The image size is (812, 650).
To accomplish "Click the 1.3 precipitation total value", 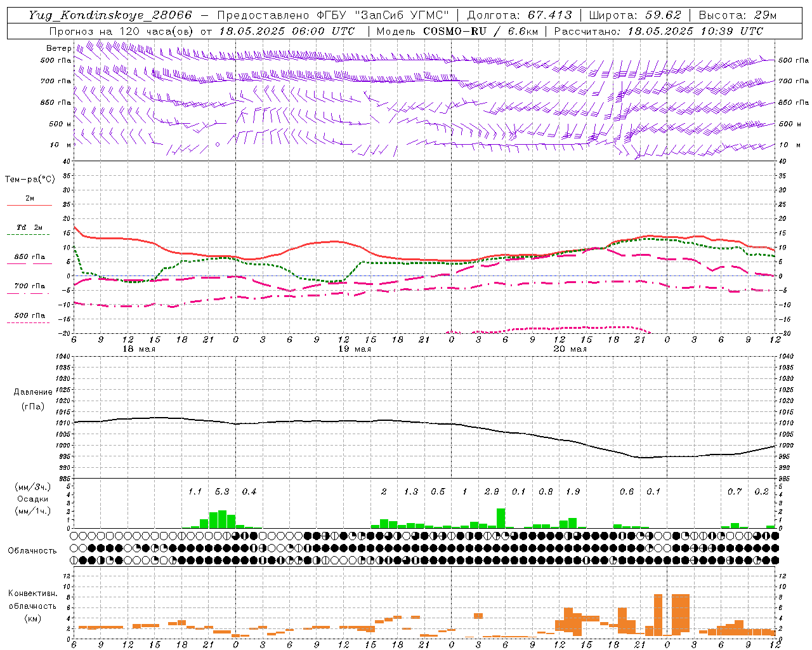I will [411, 491].
